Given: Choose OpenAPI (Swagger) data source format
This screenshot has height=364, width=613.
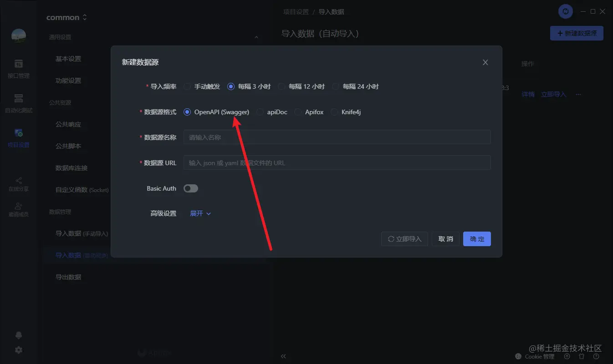Looking at the screenshot, I should tap(216, 112).
